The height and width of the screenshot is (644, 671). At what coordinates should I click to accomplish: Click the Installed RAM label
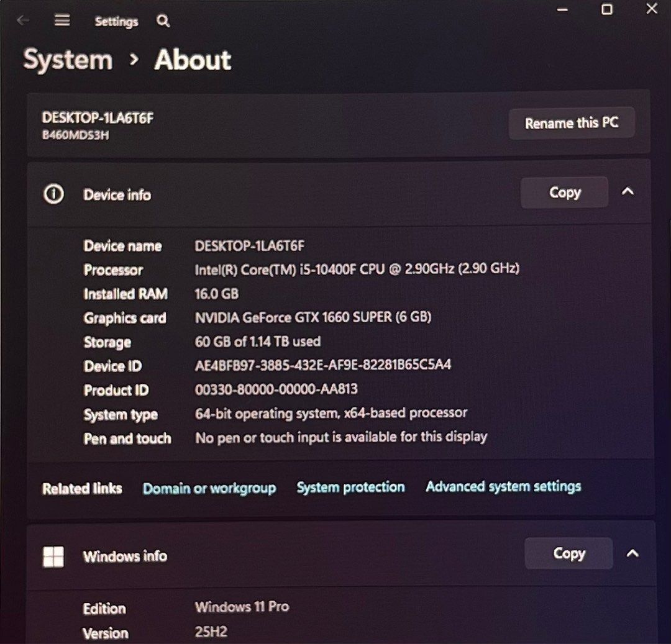coord(126,294)
